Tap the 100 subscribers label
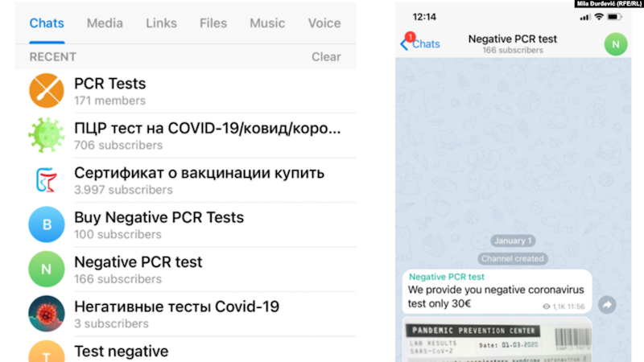The height and width of the screenshot is (362, 644). tap(118, 234)
